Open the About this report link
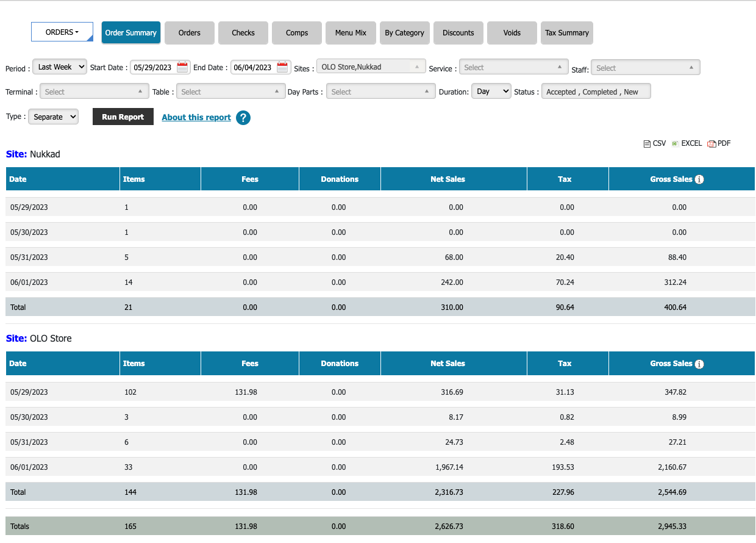Viewport: 756px width, 543px height. click(196, 117)
